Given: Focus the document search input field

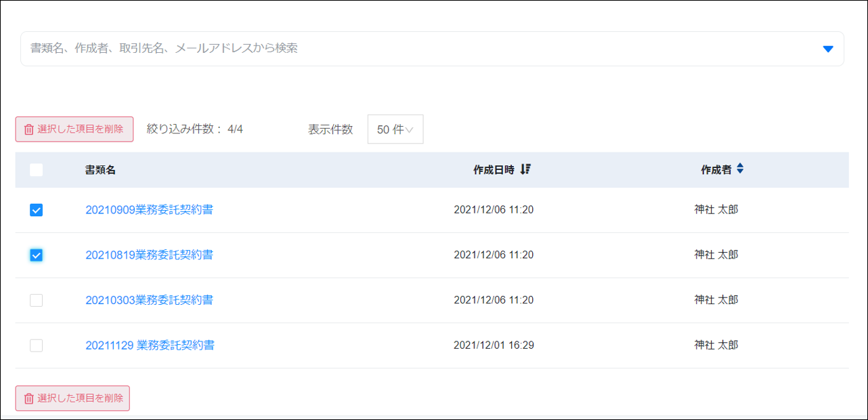Looking at the screenshot, I should tap(406, 49).
